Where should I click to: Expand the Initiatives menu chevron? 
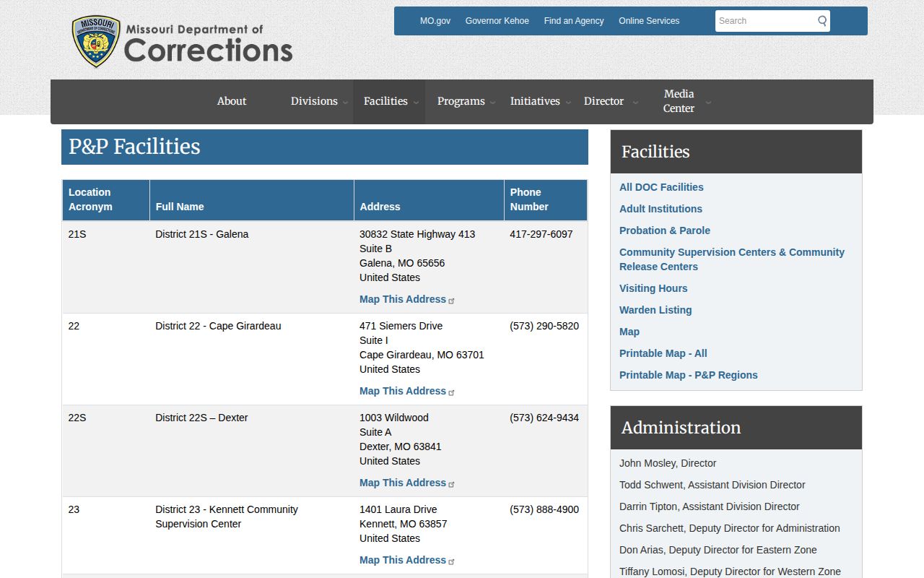567,103
